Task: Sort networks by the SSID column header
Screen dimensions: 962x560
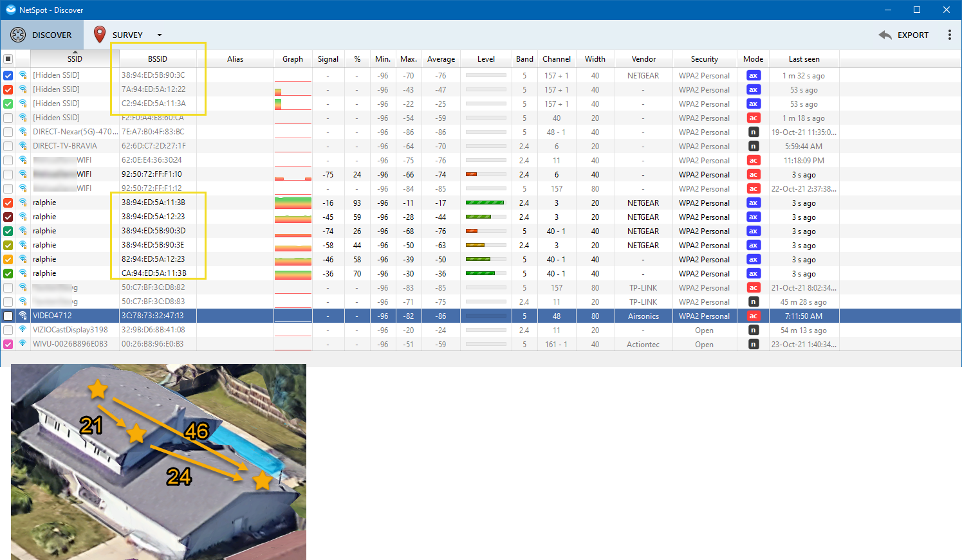Action: point(75,59)
